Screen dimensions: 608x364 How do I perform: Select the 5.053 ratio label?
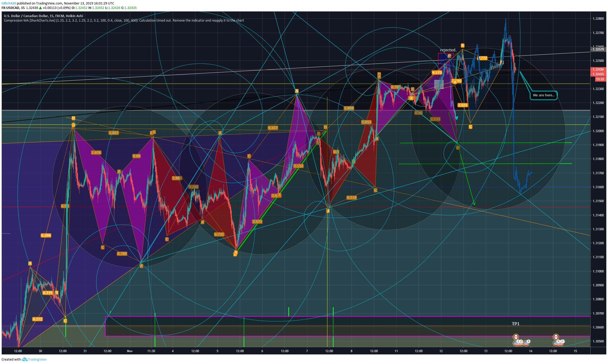(x=366, y=122)
